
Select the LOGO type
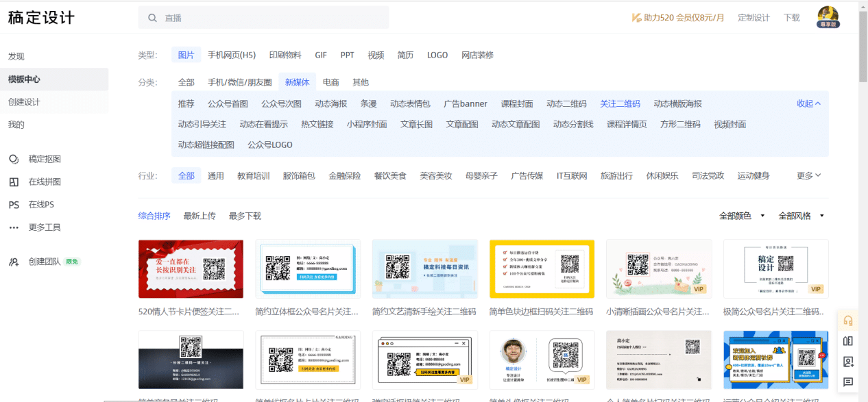point(437,55)
